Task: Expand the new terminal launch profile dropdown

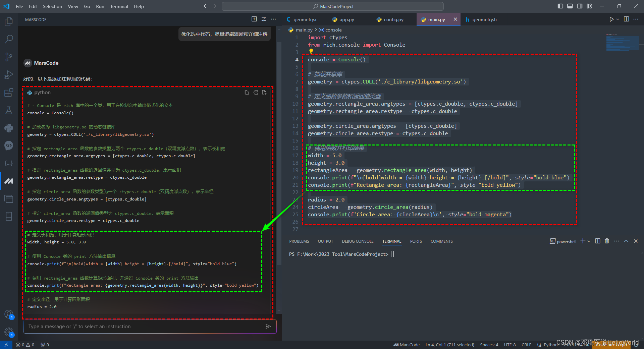Action: pyautogui.click(x=589, y=241)
